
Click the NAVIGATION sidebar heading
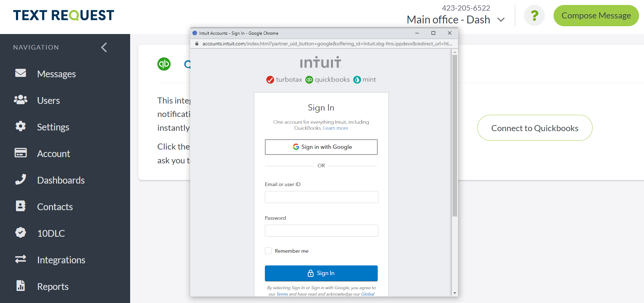[x=36, y=47]
